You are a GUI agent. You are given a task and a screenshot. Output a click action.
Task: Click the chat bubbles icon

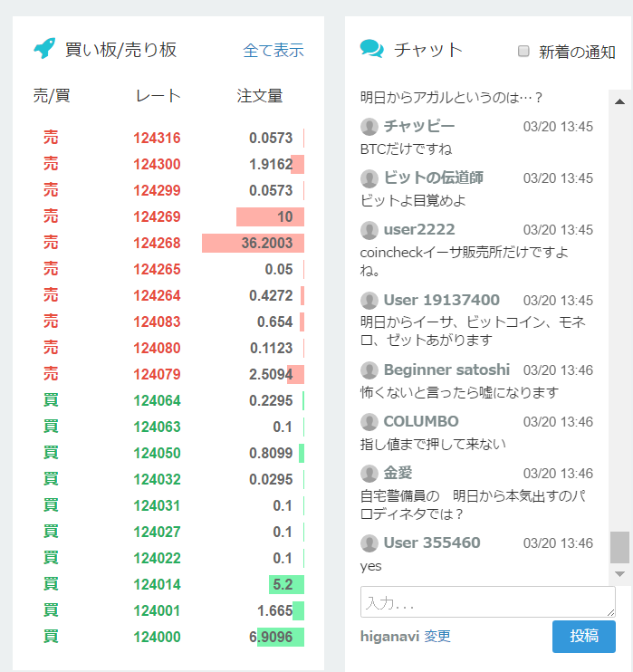coord(371,48)
